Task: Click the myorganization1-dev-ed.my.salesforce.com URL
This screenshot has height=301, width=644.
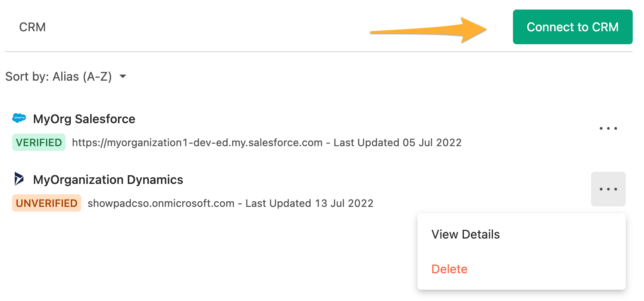Action: 197,143
